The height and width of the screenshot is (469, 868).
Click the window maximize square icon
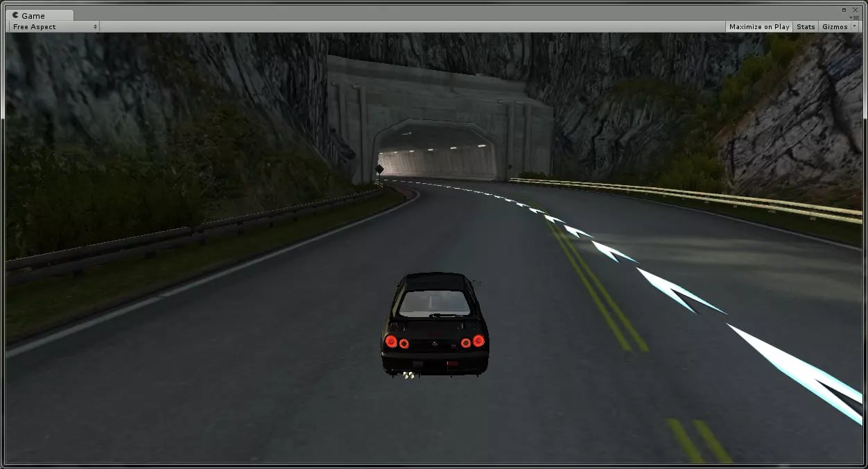[x=844, y=10]
